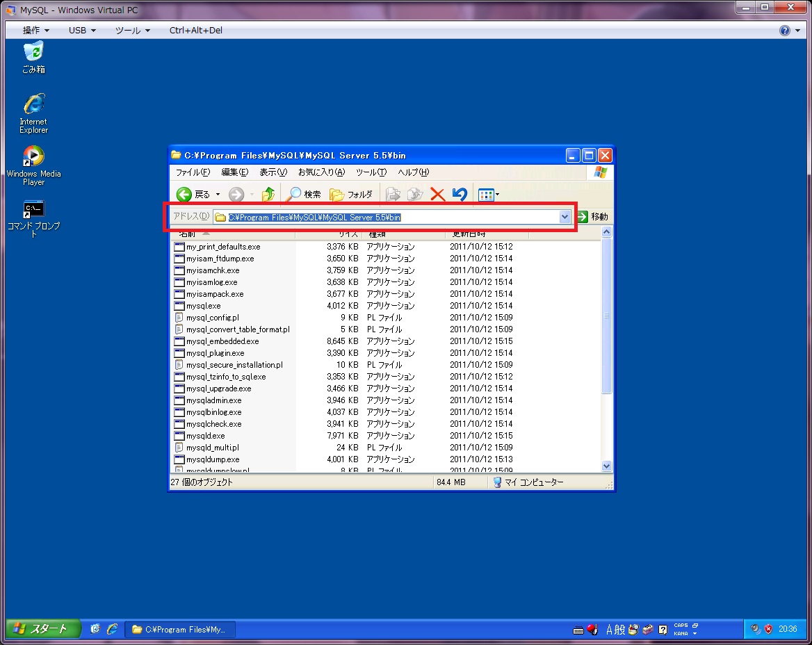This screenshot has height=645, width=812.
Task: Click the Back (戻る) arrow button
Action: point(193,195)
